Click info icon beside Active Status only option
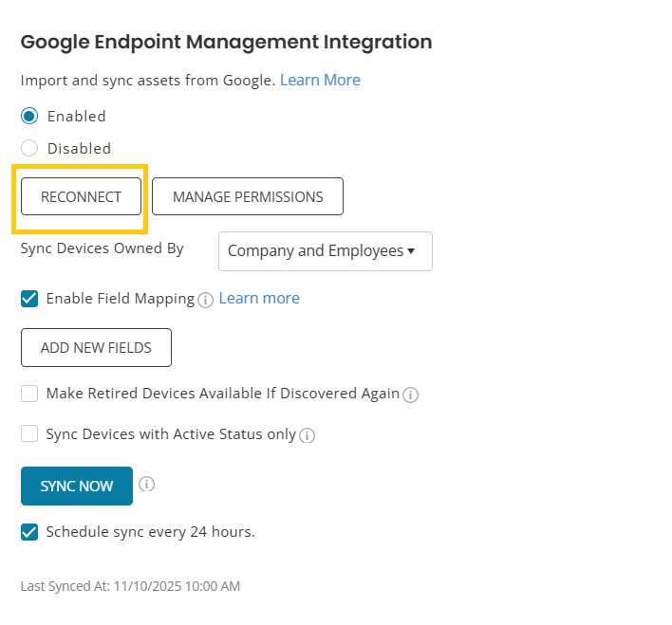 (307, 436)
